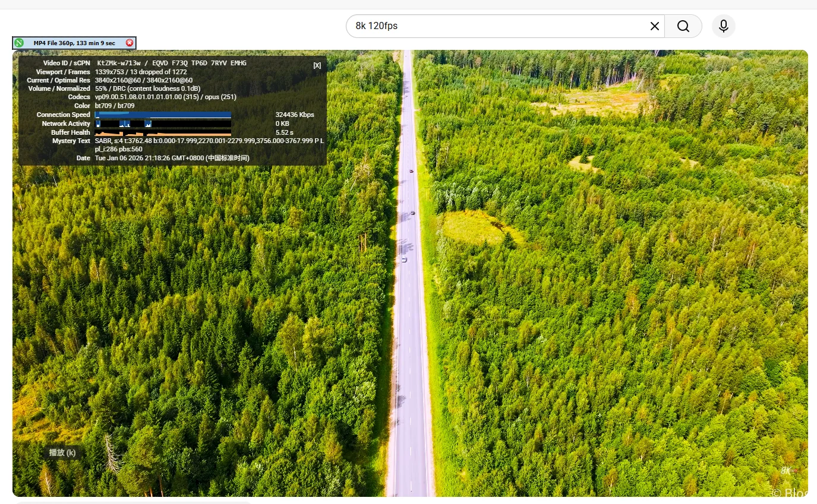The height and width of the screenshot is (504, 817).
Task: Click the Mystery Text SABR value
Action: click(x=209, y=141)
